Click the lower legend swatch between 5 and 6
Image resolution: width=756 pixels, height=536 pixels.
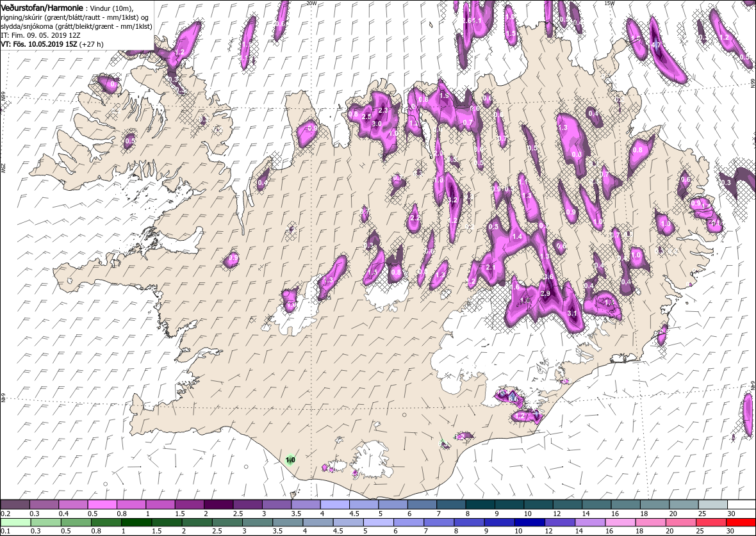pos(378,523)
